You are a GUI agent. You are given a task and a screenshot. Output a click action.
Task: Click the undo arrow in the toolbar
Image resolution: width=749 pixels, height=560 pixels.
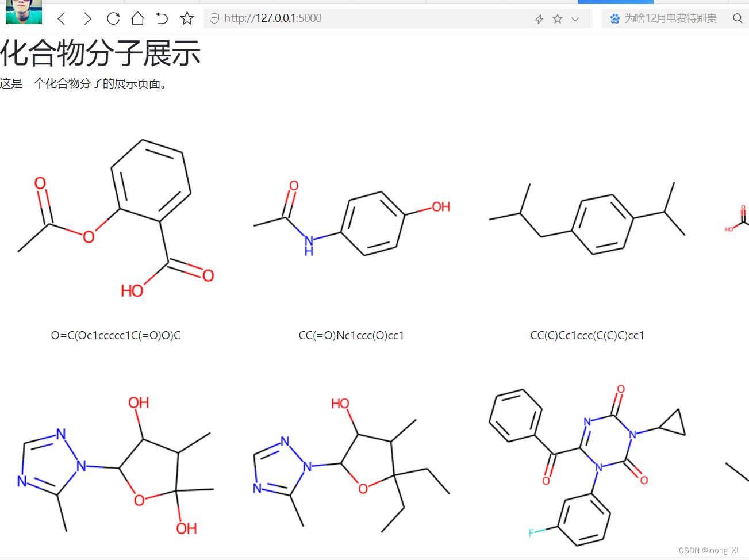point(162,18)
